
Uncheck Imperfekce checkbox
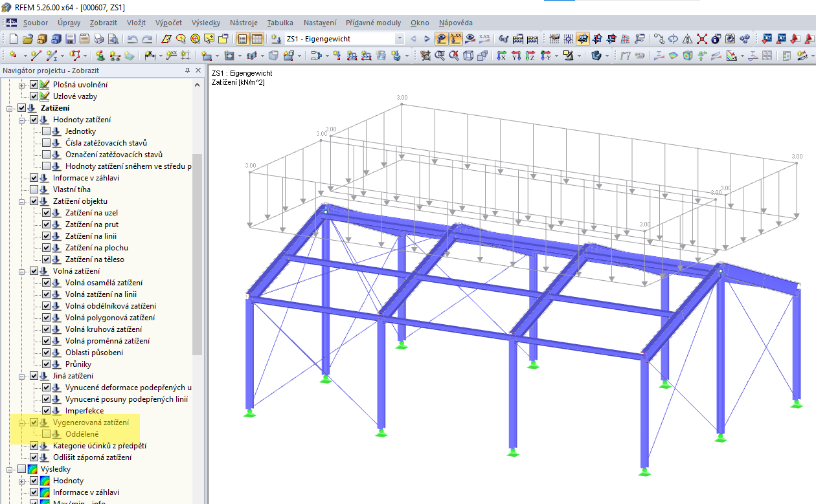(46, 411)
